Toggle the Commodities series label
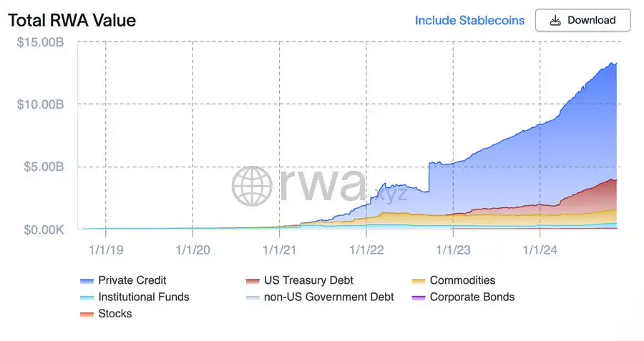The image size is (644, 341). pos(462,280)
